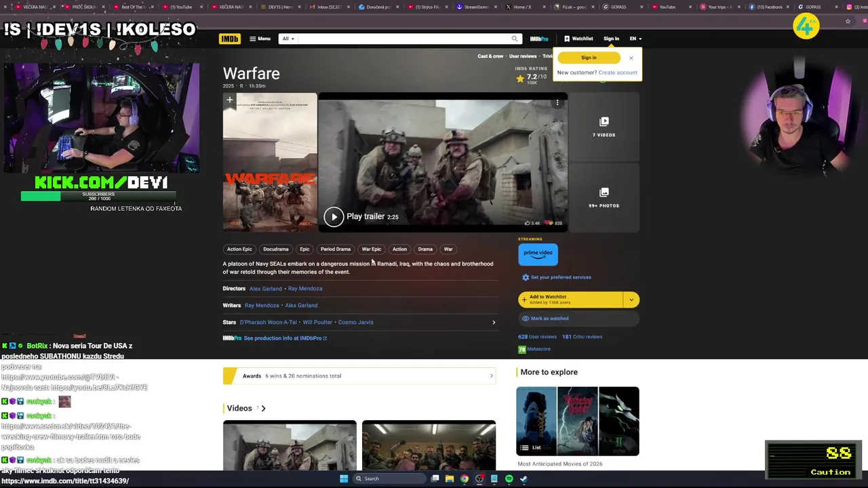Open star D'Pharaoh Woon-A-Tai's page

pos(269,323)
